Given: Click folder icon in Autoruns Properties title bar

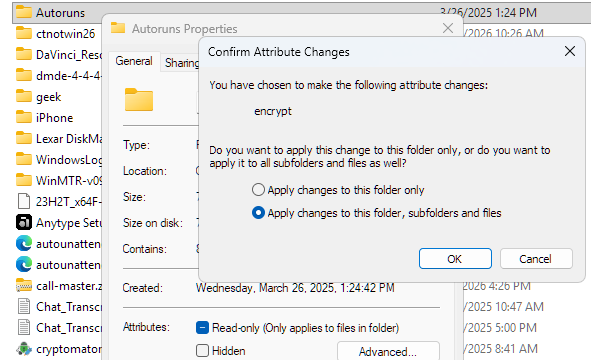Looking at the screenshot, I should click(118, 28).
